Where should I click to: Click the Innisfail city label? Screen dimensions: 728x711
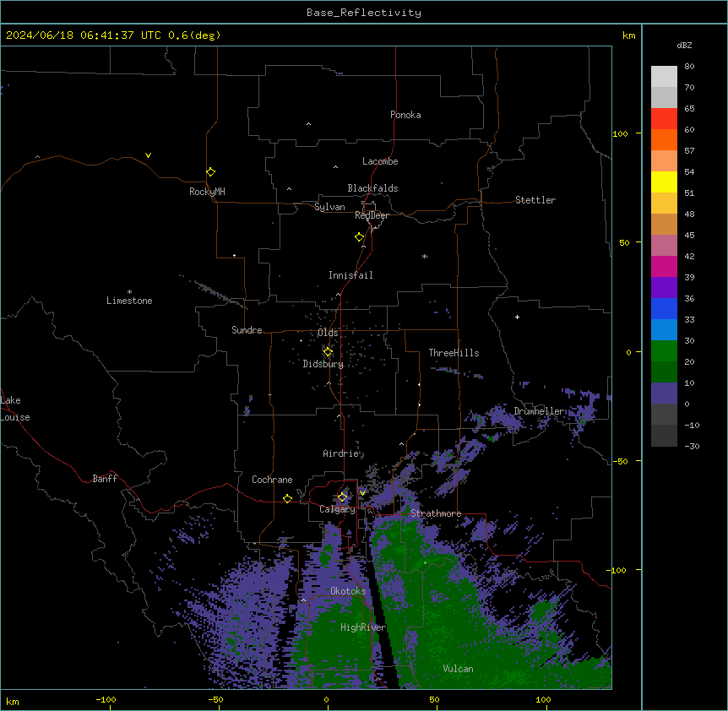tap(350, 275)
